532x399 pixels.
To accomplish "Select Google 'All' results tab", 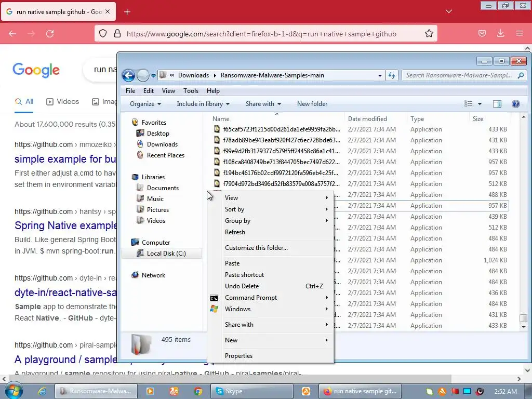I will pos(24,101).
